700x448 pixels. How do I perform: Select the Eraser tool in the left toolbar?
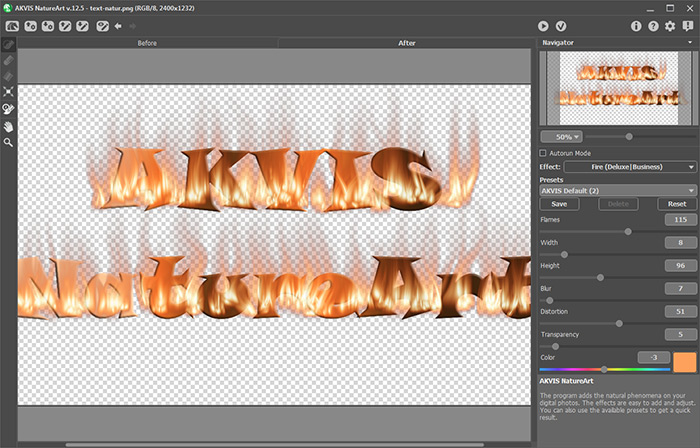pyautogui.click(x=8, y=60)
